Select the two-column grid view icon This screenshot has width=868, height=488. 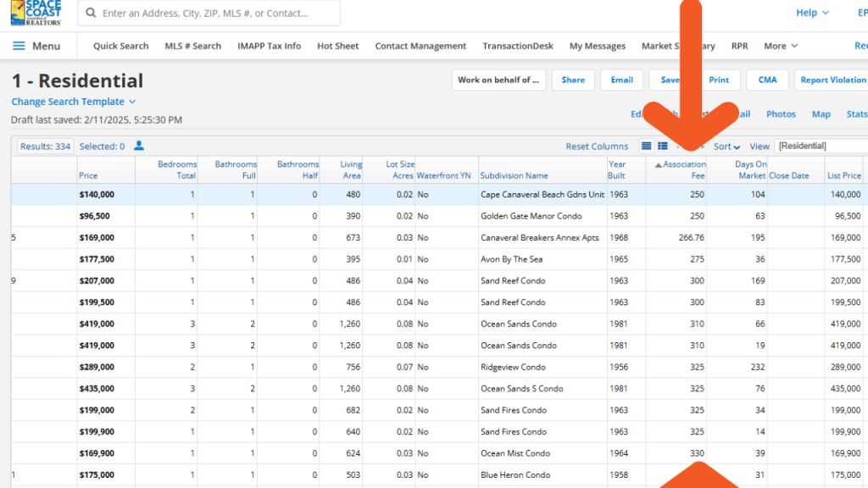(663, 146)
